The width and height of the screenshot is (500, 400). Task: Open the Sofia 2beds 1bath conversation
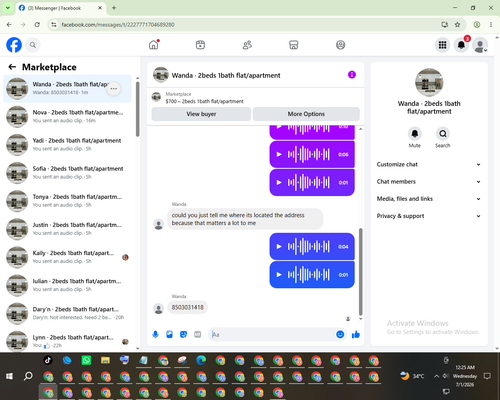67,173
